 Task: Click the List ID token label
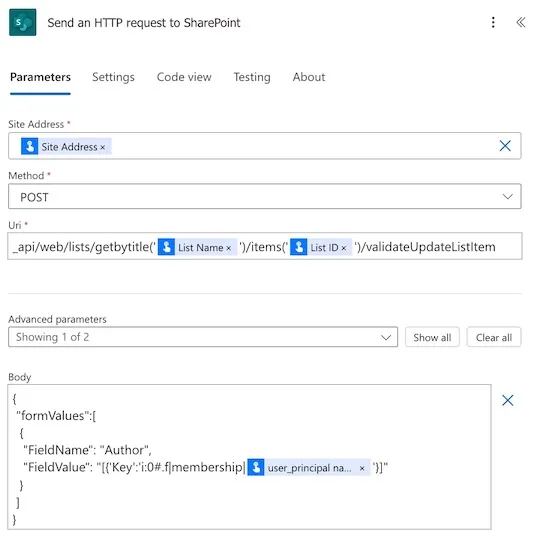click(324, 248)
